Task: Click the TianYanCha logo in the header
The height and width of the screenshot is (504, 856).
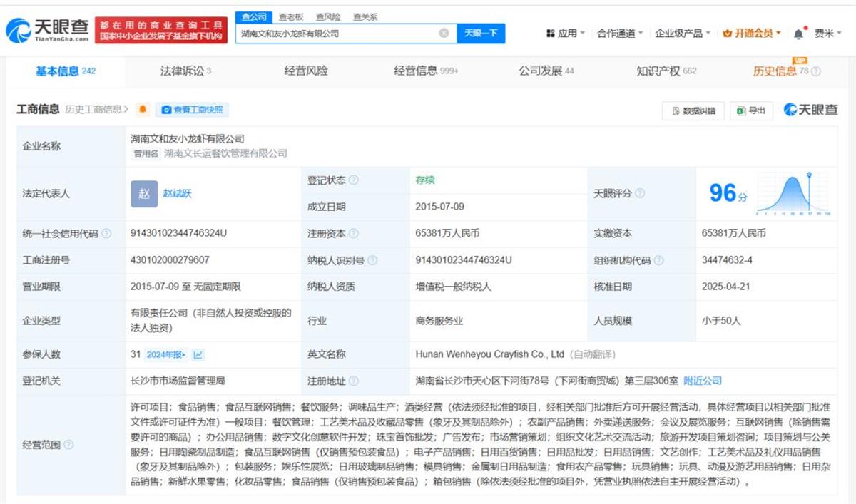Action: [47, 30]
